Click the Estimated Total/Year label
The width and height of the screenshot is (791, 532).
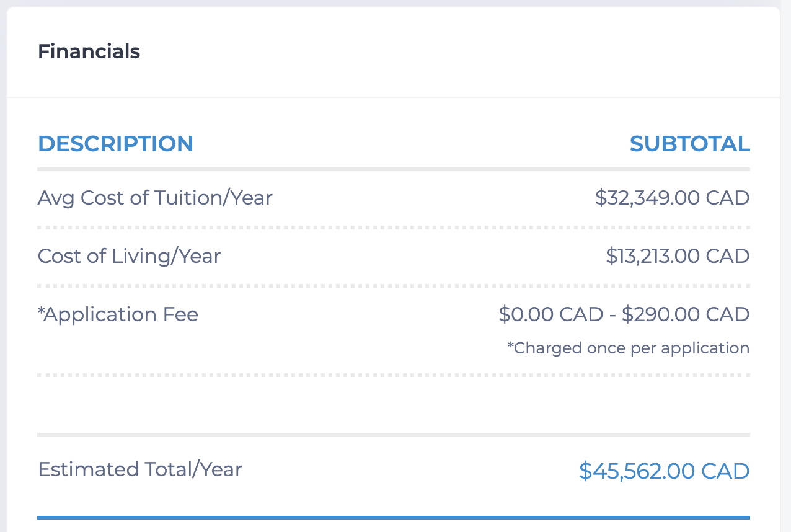click(x=140, y=469)
